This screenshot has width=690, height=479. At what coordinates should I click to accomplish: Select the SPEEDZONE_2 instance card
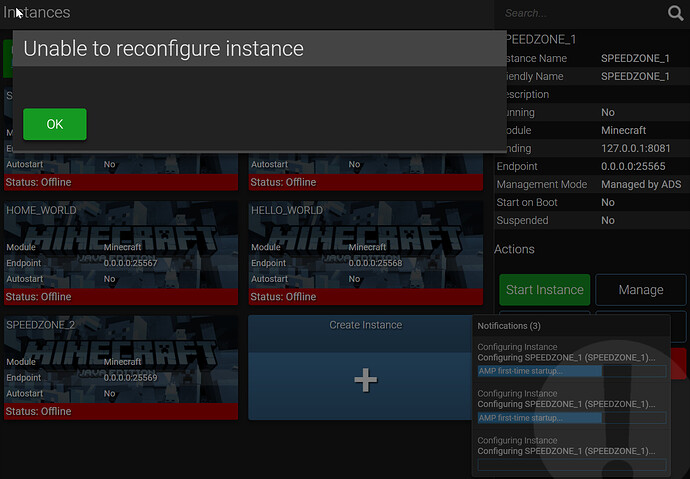tap(121, 368)
